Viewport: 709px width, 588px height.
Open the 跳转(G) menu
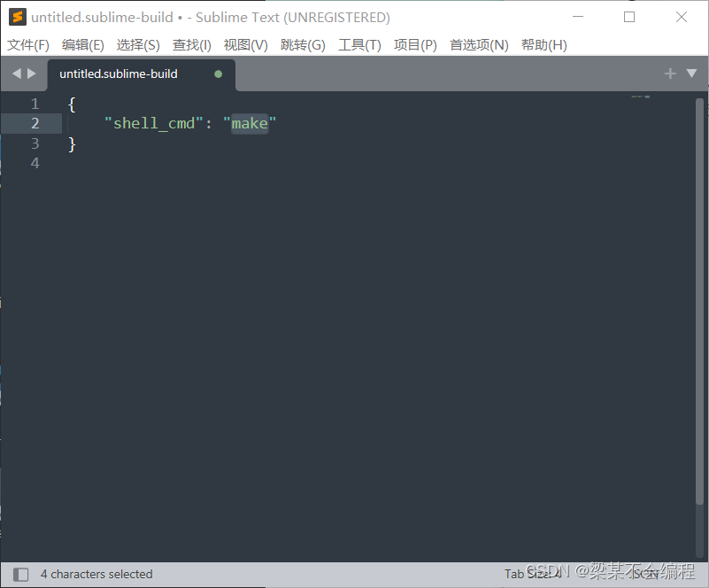point(303,45)
